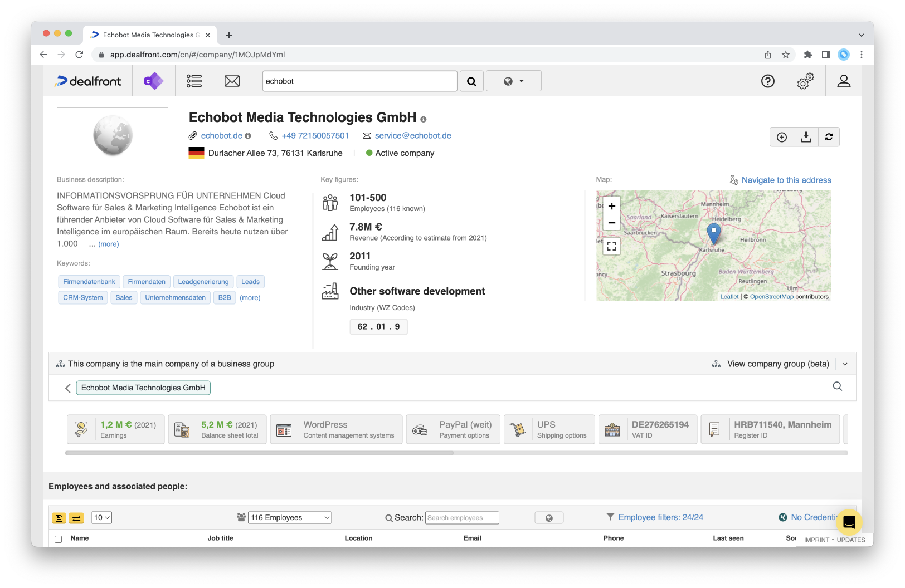
Task: Click Navigate to this address
Action: [786, 180]
